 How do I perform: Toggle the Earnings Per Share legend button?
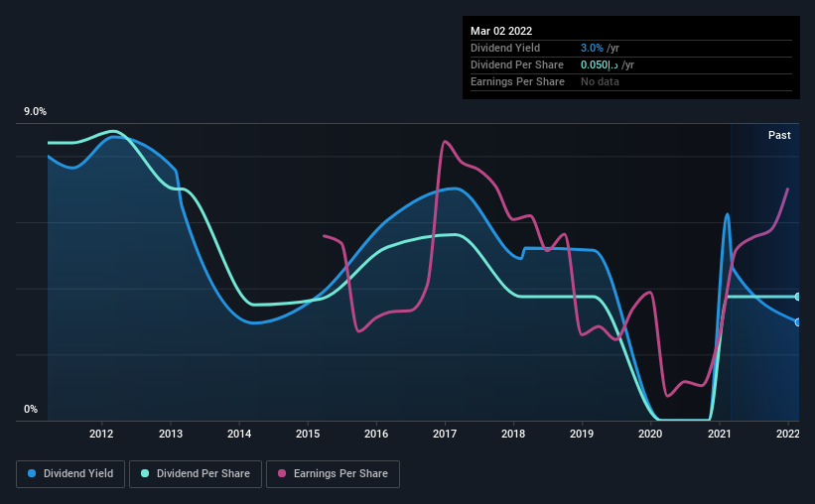pos(333,474)
